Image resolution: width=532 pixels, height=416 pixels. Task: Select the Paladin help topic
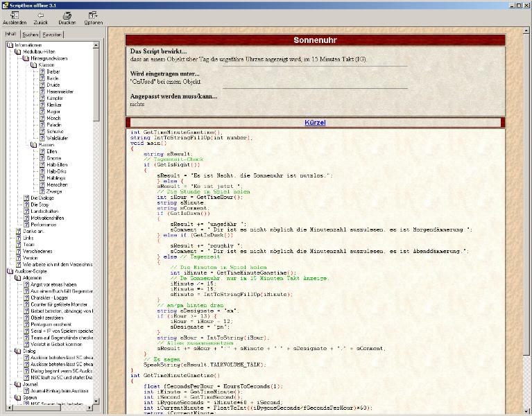(55, 124)
